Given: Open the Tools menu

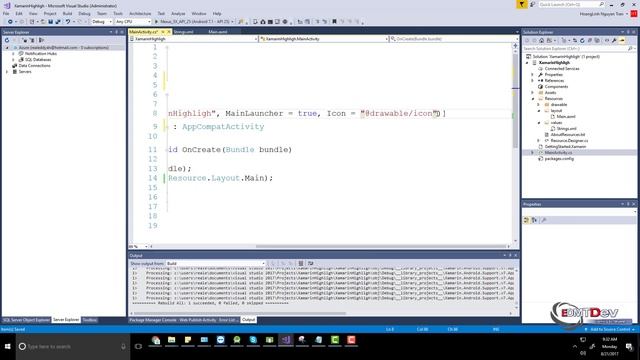Looking at the screenshot, I should [118, 13].
